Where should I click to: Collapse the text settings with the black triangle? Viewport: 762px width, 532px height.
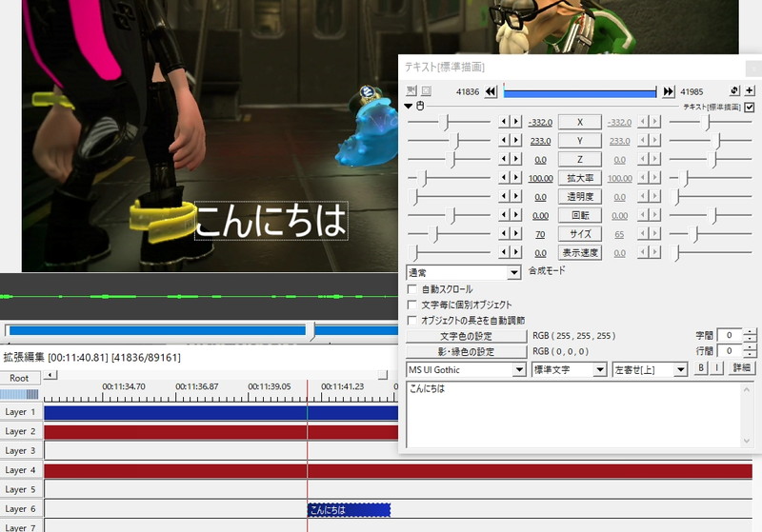(x=409, y=107)
